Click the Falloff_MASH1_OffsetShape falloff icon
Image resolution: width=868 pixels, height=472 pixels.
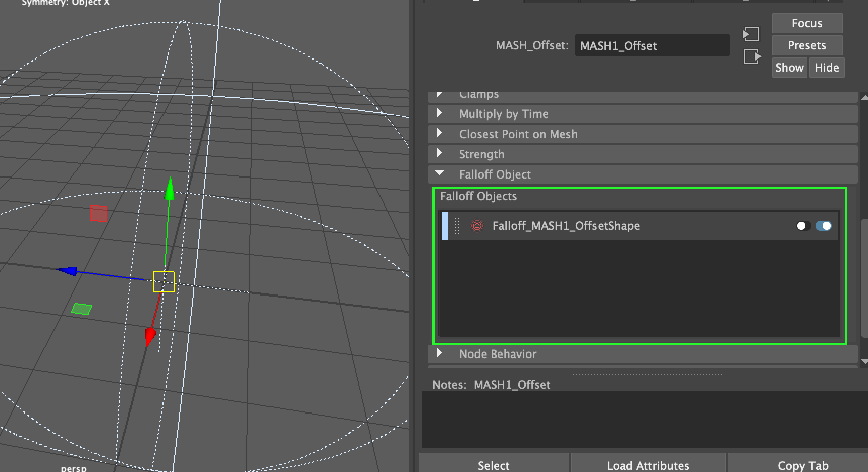[476, 226]
